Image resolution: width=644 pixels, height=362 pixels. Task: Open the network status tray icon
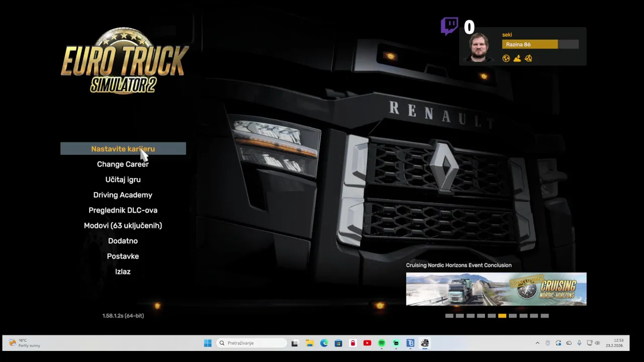tap(590, 343)
